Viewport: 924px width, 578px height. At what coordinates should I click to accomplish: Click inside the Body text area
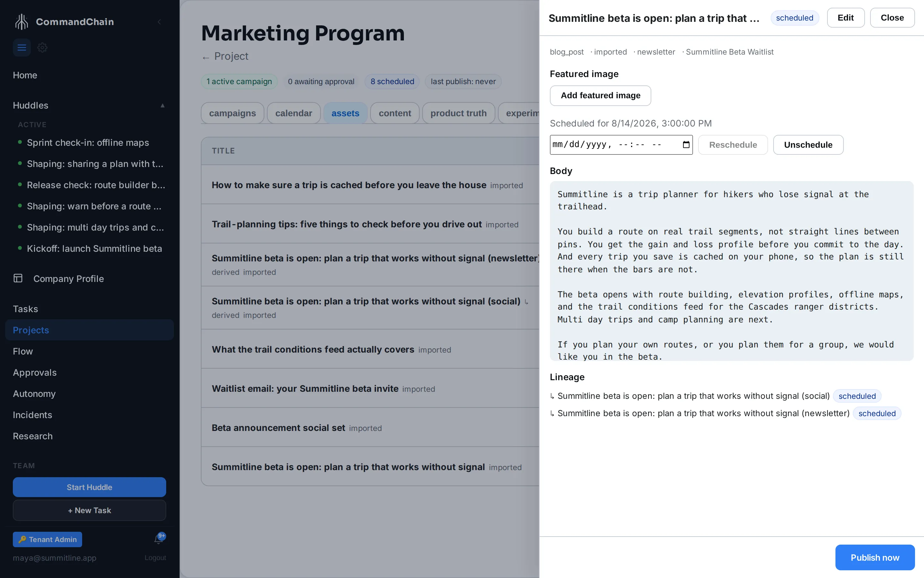(731, 271)
